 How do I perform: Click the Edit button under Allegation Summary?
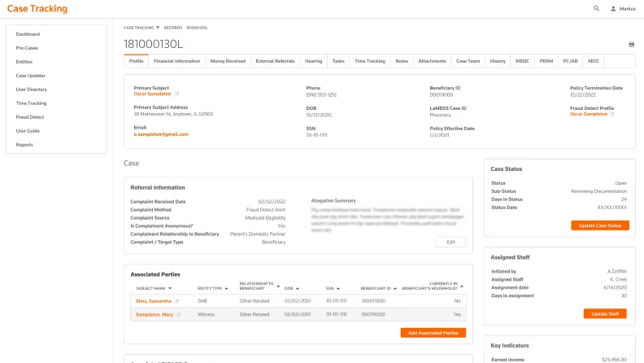coord(450,242)
